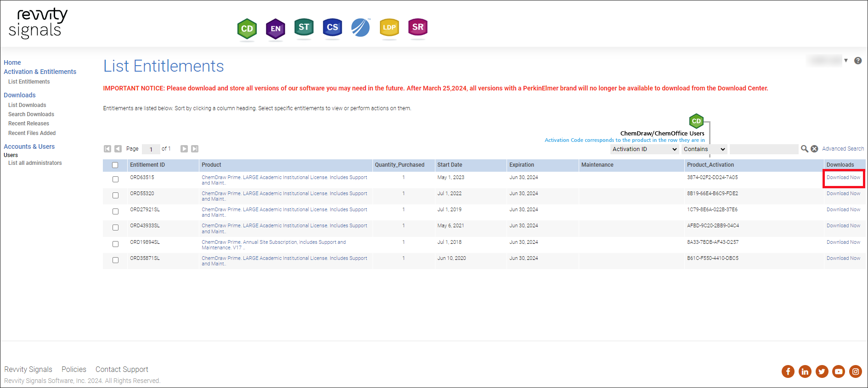The image size is (868, 388).
Task: Clear search with the X icon
Action: point(814,149)
